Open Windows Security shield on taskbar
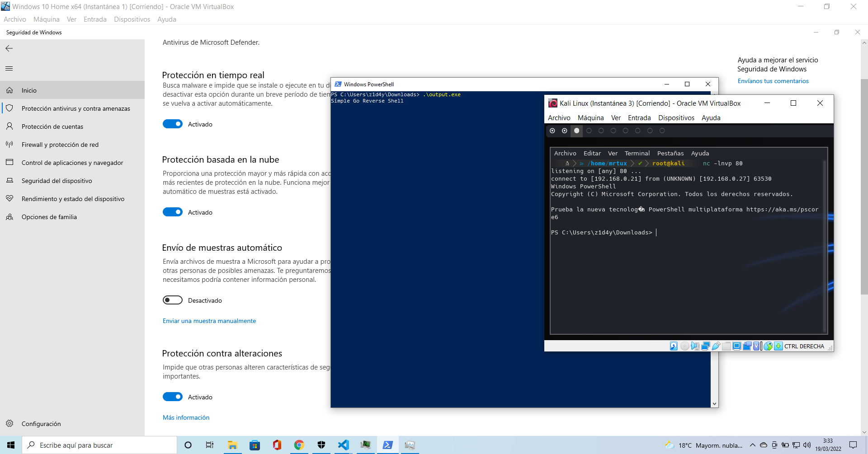This screenshot has width=868, height=454. click(321, 445)
